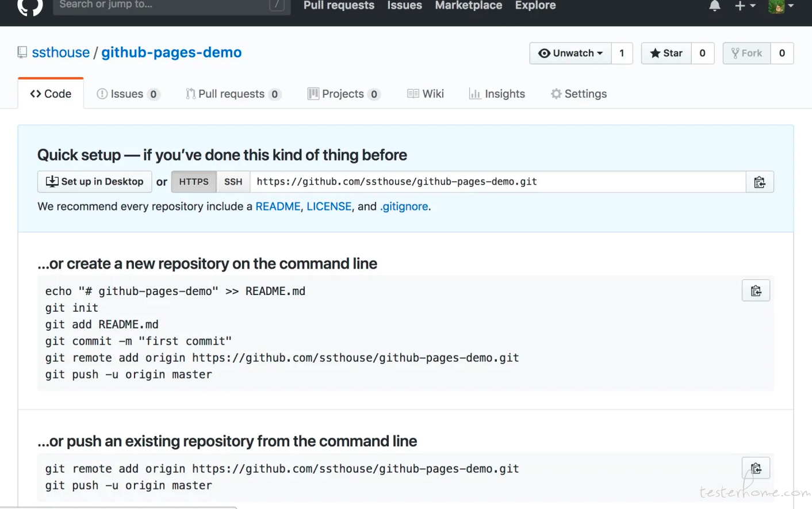
Task: Click Set up in Desktop button
Action: point(94,182)
